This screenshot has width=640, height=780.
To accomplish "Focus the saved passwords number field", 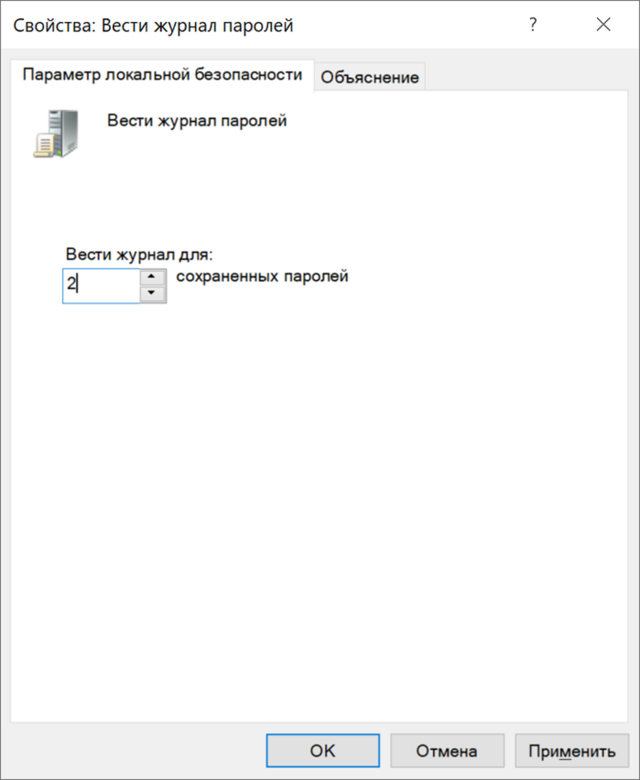I will 105,285.
